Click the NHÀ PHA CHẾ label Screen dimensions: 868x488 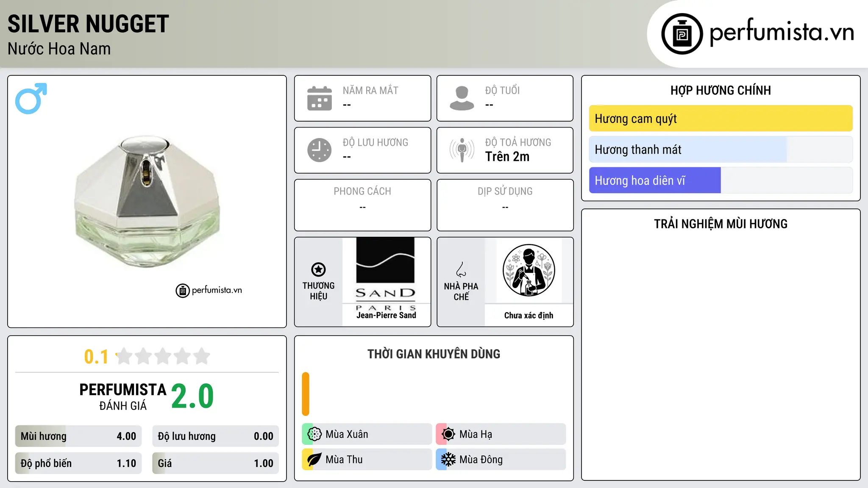click(461, 291)
